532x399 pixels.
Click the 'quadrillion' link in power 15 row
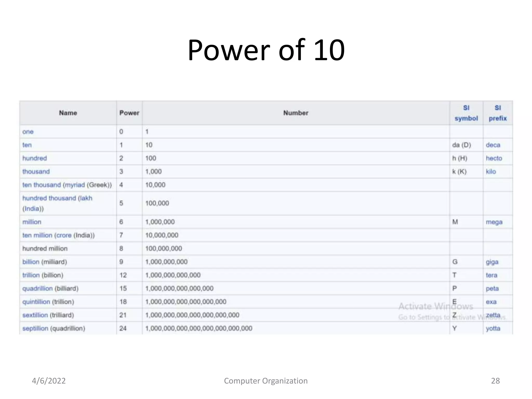(37, 288)
